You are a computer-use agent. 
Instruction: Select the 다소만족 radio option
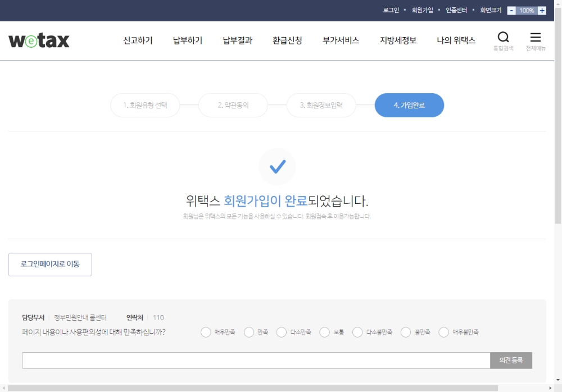click(282, 332)
